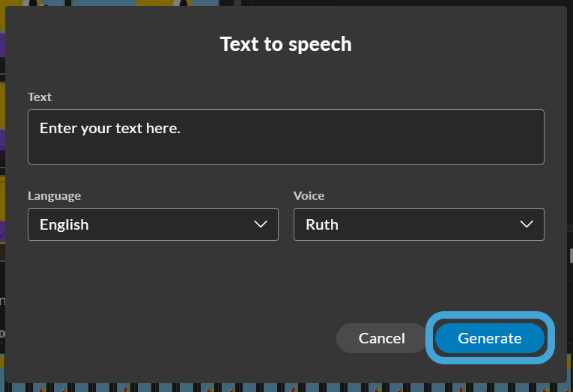Click the 'Enter your text here' text box
Image resolution: width=573 pixels, height=392 pixels.
(x=286, y=136)
